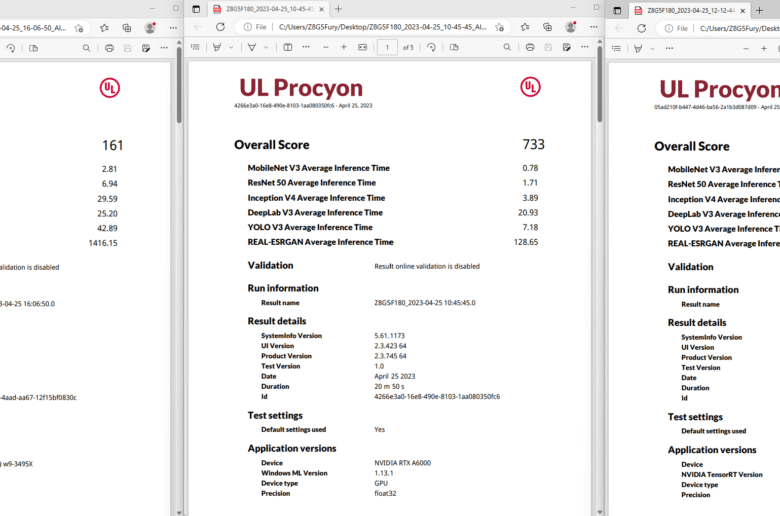This screenshot has width=780, height=516.
Task: Print the middle PDF
Action: coord(530,47)
